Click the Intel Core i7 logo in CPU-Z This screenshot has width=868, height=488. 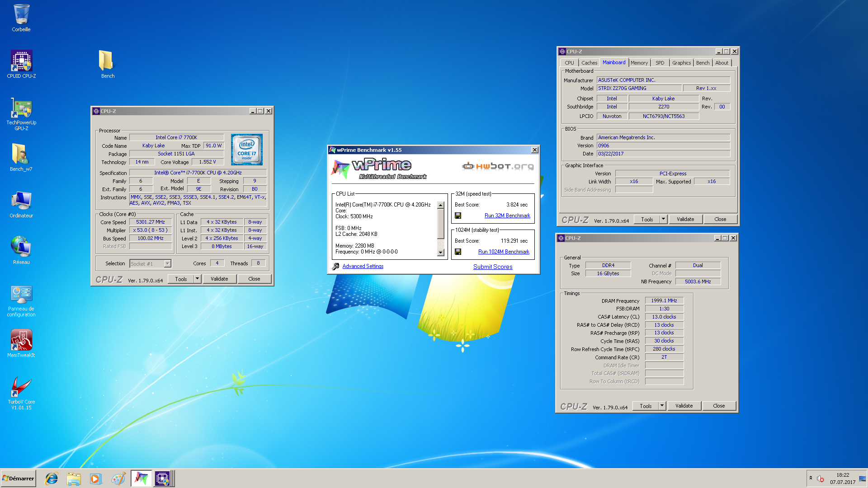click(x=246, y=150)
